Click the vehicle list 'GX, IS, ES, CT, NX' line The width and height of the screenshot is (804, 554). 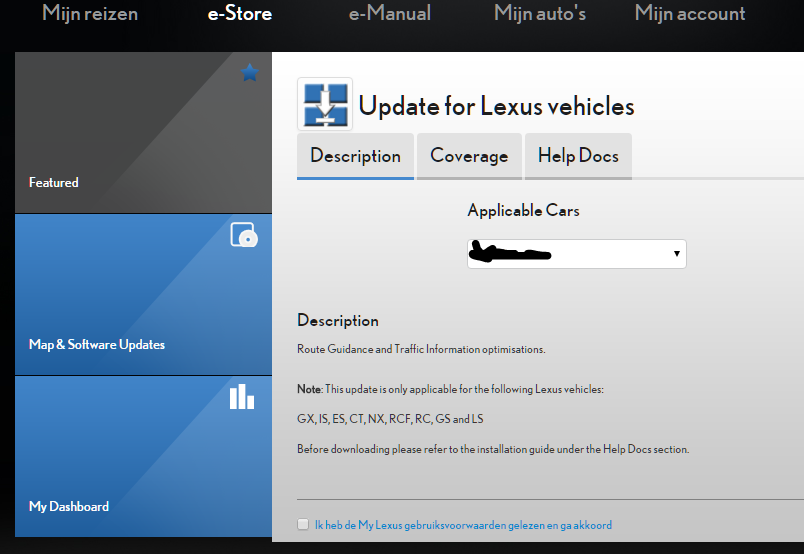(x=390, y=419)
